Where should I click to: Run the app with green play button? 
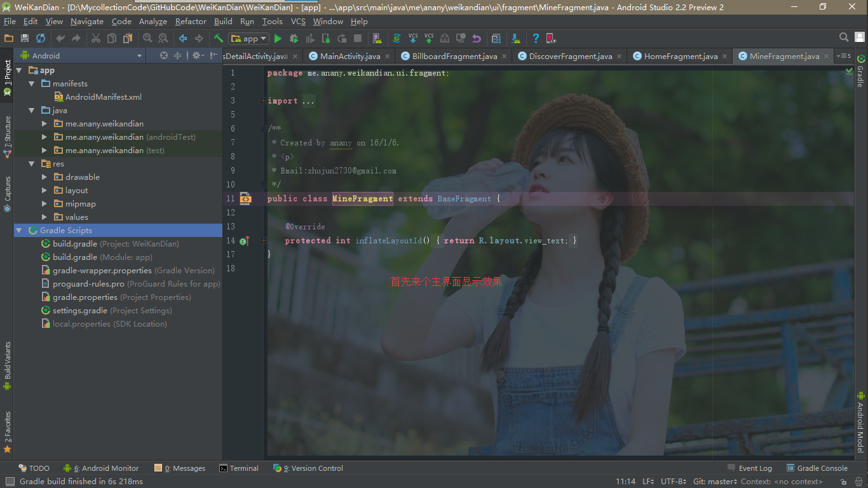click(278, 38)
